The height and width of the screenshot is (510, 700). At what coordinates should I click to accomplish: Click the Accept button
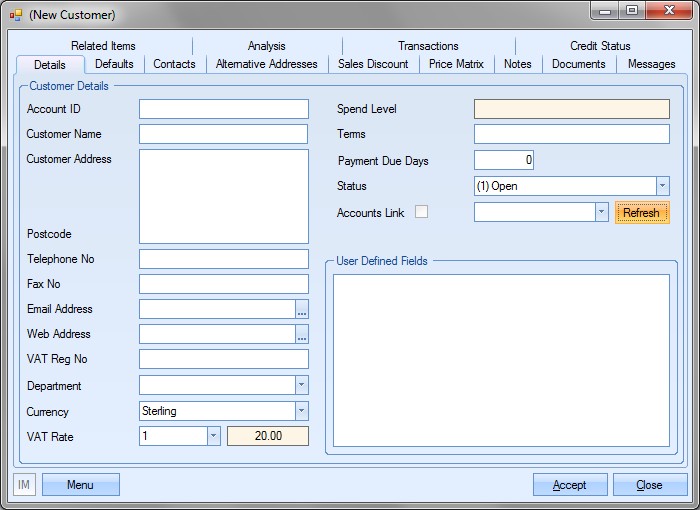coord(570,485)
